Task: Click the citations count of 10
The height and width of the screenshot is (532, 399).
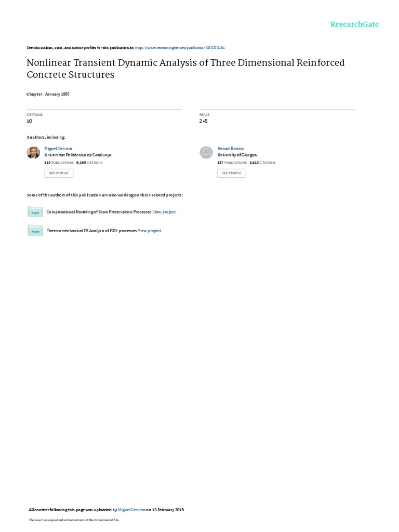Action: 29,121
